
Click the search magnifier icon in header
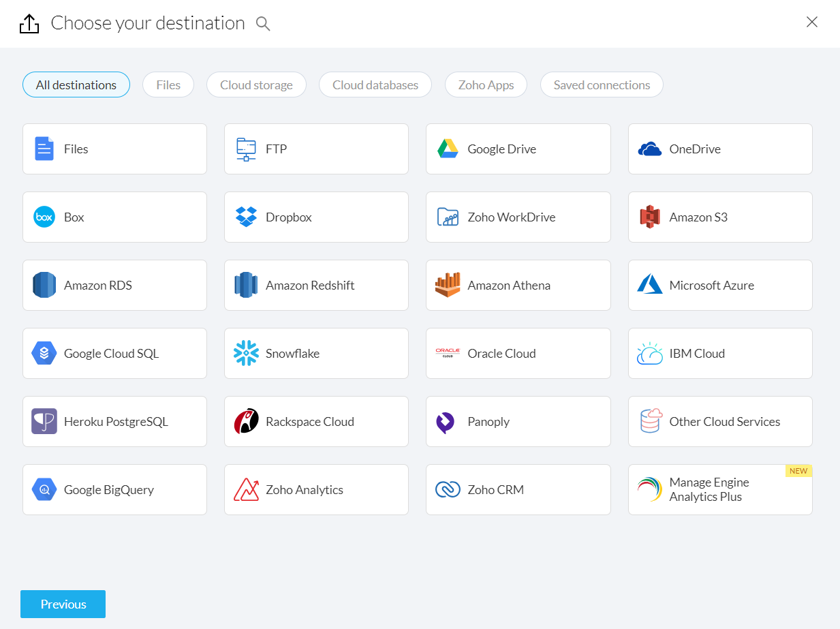[x=263, y=24]
